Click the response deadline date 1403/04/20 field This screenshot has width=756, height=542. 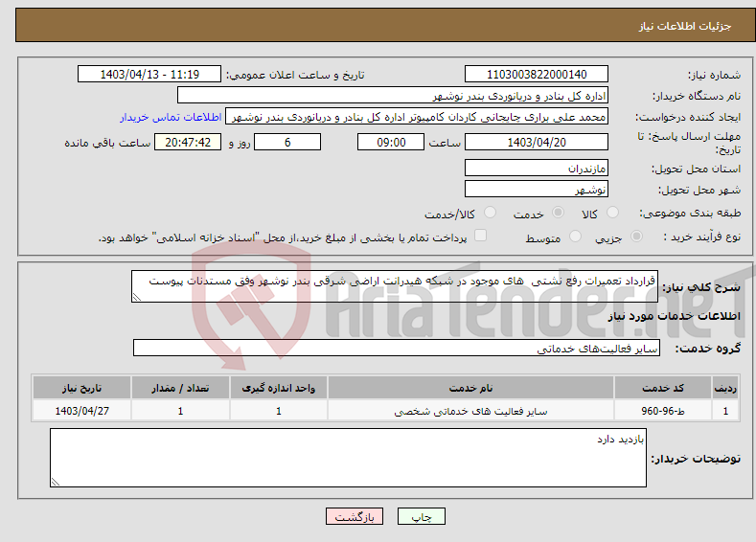(537, 142)
